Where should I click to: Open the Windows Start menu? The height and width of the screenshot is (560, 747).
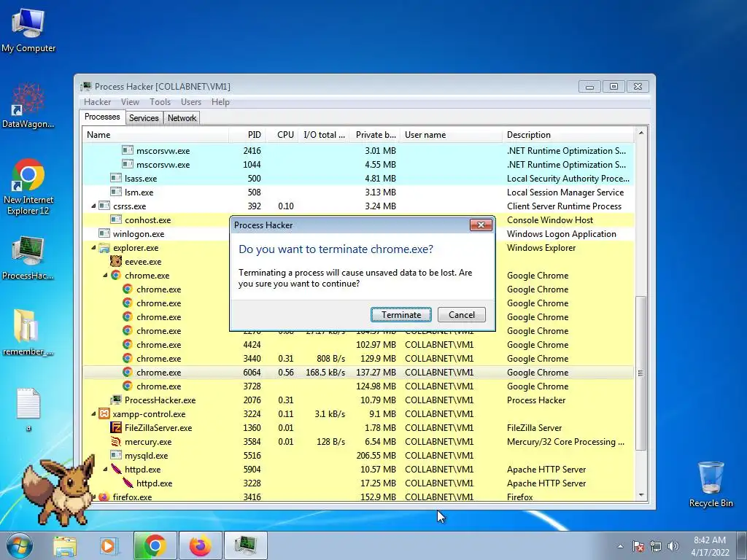(x=20, y=545)
